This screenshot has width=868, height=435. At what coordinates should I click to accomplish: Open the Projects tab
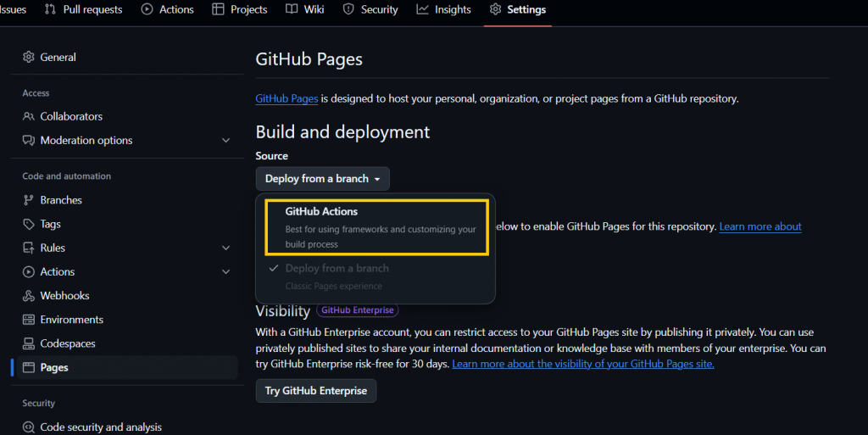coord(240,9)
